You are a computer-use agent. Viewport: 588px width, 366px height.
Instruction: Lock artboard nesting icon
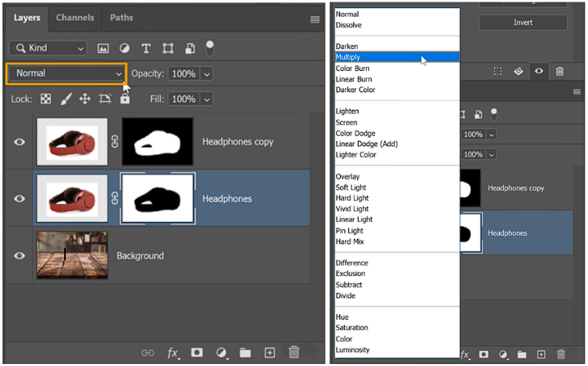105,99
